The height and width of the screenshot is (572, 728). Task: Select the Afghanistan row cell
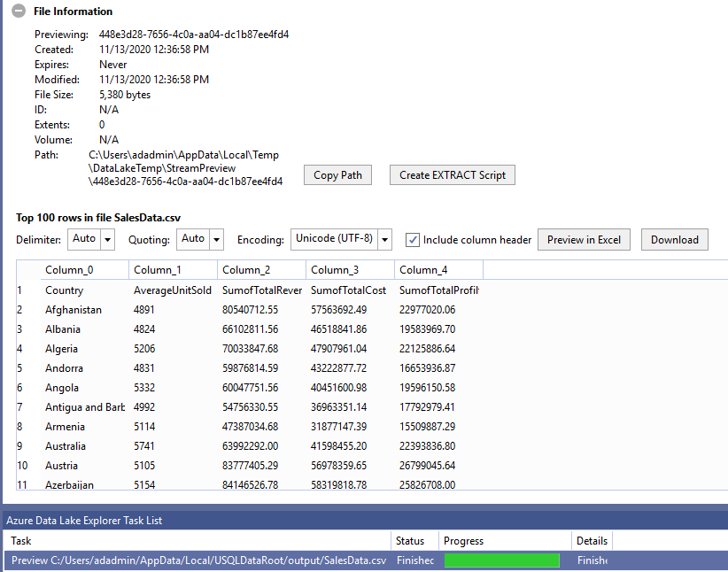(74, 310)
